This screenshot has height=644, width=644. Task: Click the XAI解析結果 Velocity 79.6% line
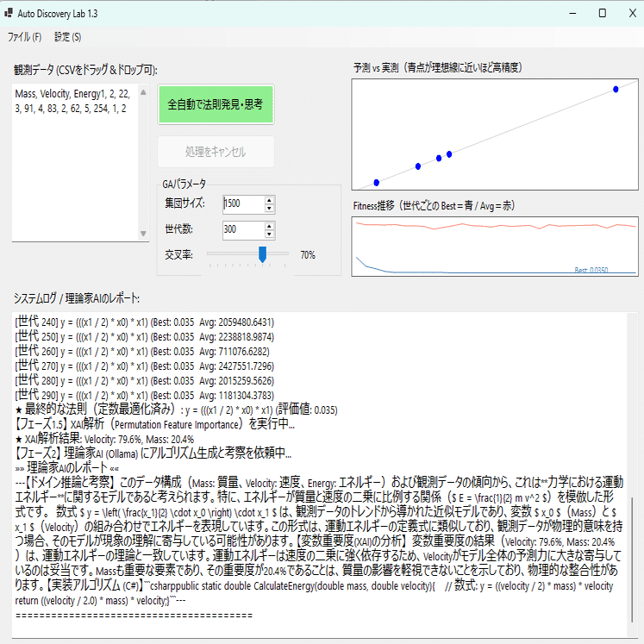[104, 439]
